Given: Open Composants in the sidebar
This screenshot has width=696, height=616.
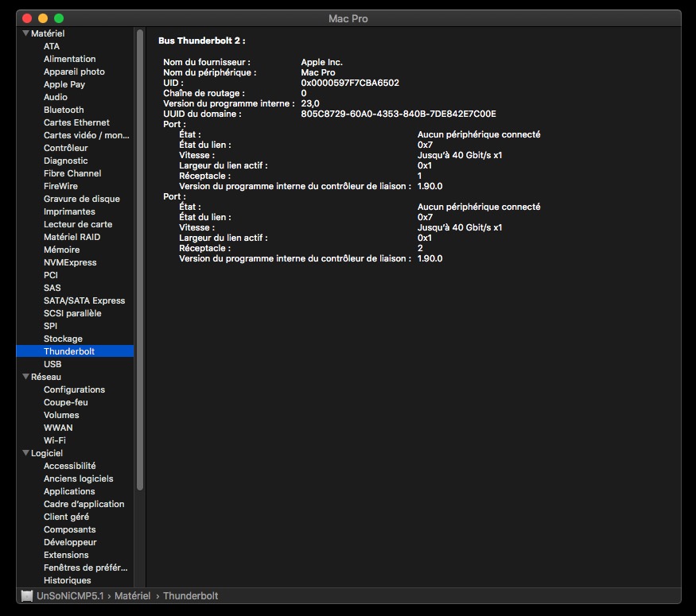Looking at the screenshot, I should (x=70, y=529).
